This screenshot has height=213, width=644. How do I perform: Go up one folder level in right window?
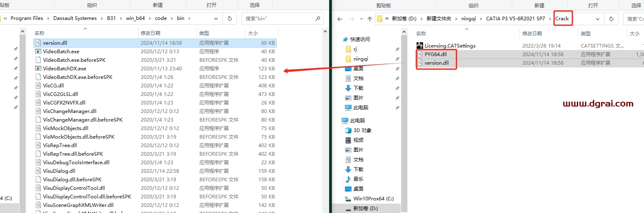[x=369, y=19]
